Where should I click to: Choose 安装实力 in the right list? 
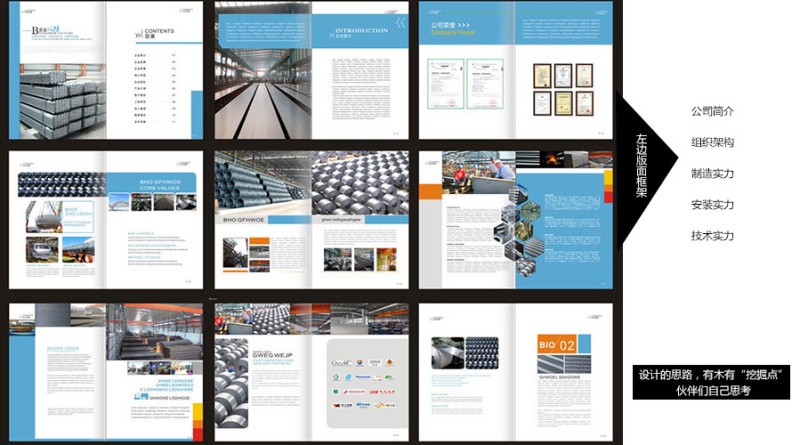[x=712, y=205]
